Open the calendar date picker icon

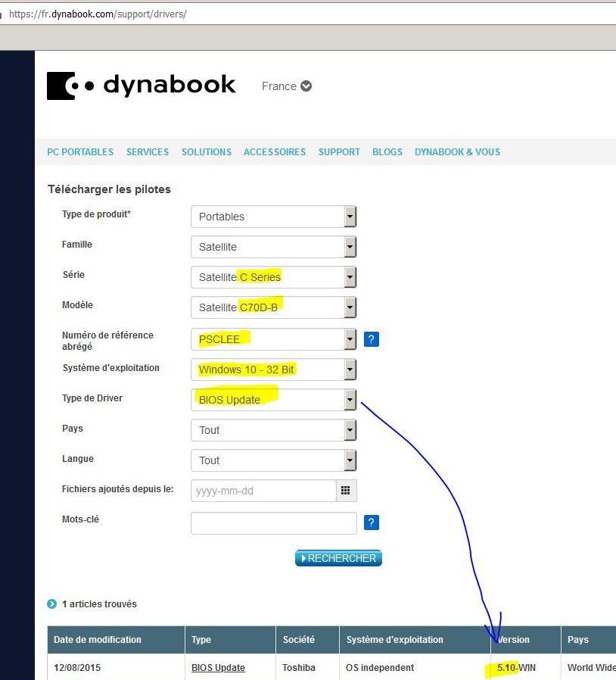(x=346, y=491)
